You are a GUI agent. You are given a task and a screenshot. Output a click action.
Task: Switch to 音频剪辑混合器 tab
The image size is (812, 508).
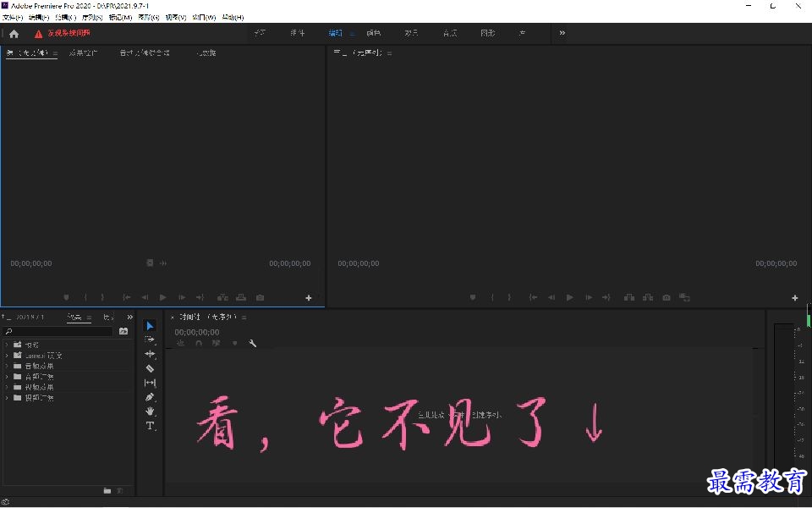[145, 52]
